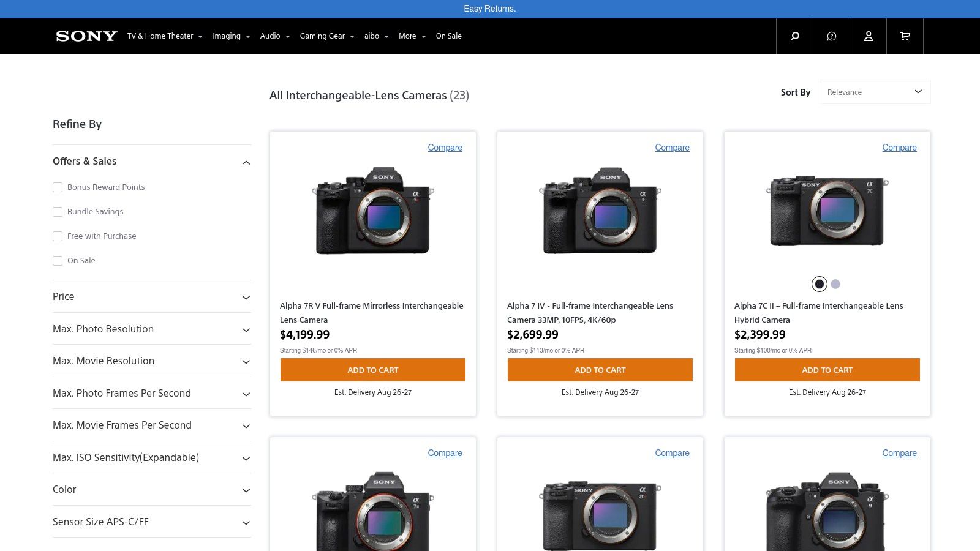Collapse the Offers & Sales section
This screenshot has width=980, height=551.
click(x=246, y=162)
